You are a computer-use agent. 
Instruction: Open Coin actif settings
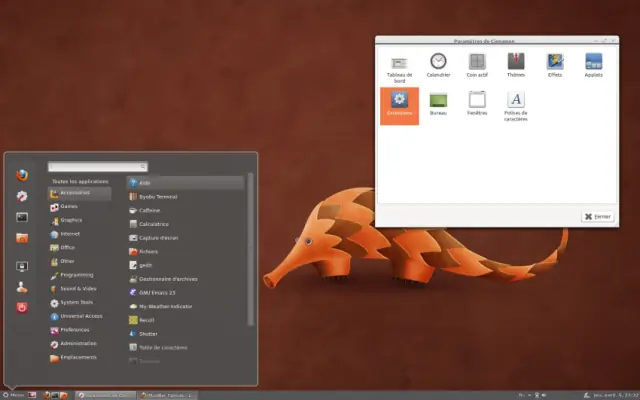pos(477,65)
